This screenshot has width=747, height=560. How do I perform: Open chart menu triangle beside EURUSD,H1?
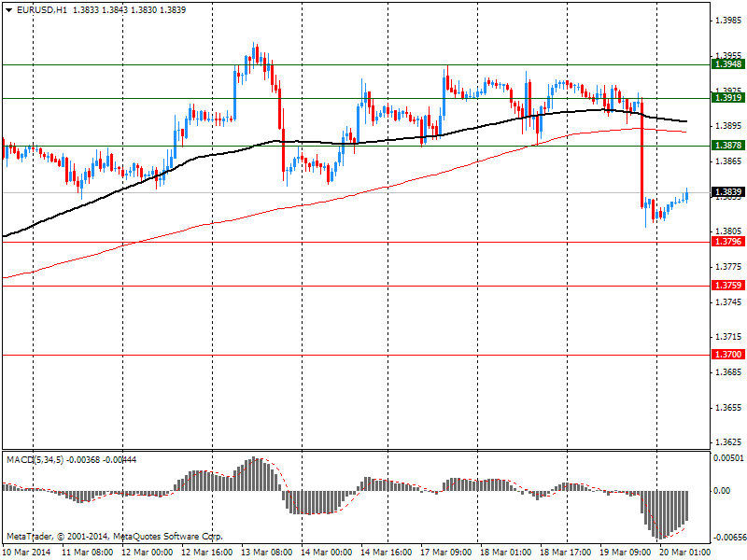point(9,10)
